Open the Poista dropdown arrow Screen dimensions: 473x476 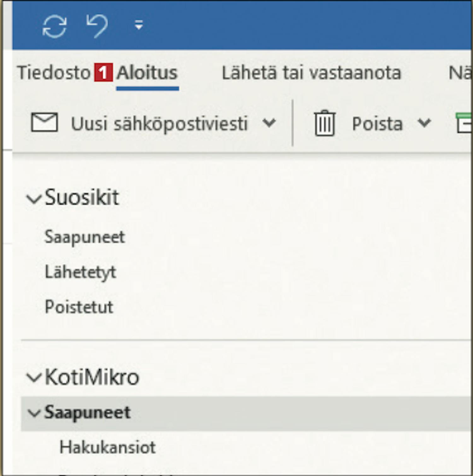pos(424,123)
